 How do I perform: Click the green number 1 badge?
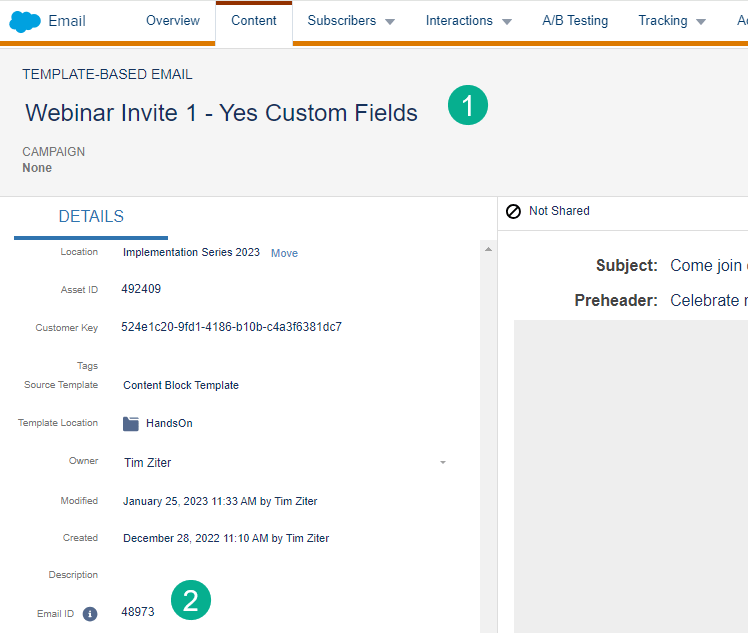pyautogui.click(x=467, y=105)
